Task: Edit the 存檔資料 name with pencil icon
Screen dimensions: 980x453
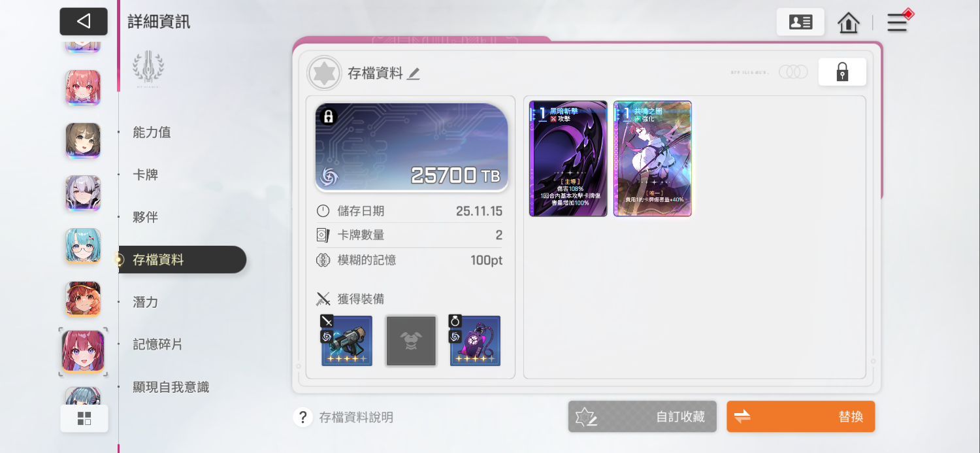Action: click(413, 74)
